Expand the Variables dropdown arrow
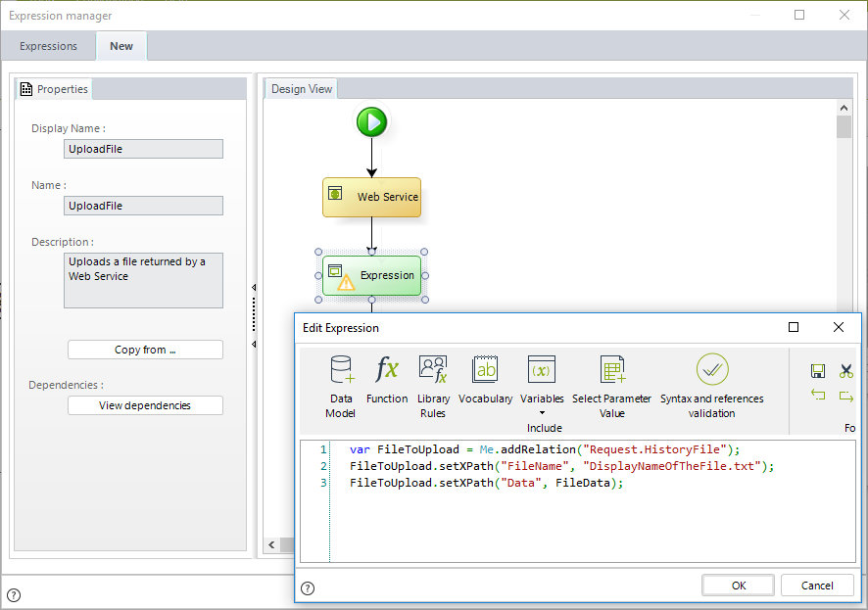 point(542,413)
